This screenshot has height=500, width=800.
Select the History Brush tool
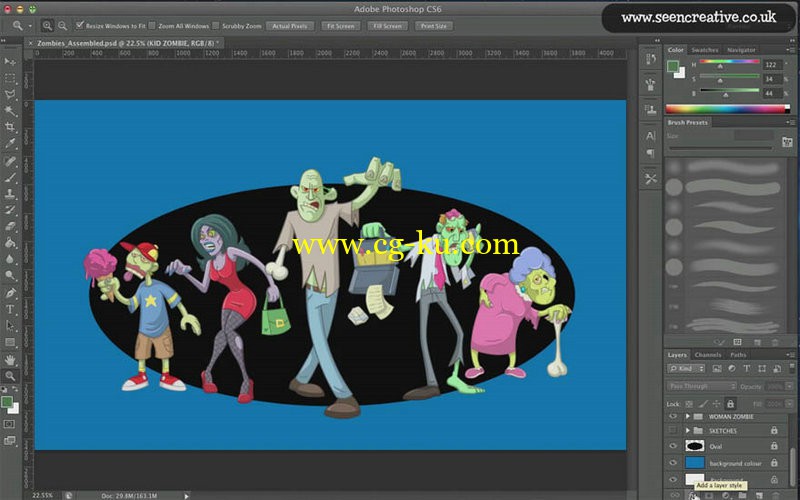(10, 210)
